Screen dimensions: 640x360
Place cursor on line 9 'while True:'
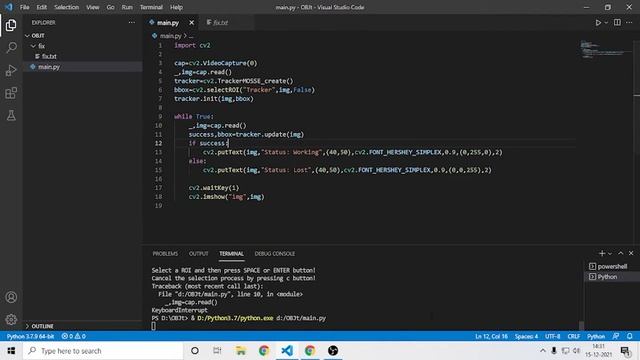(x=194, y=116)
